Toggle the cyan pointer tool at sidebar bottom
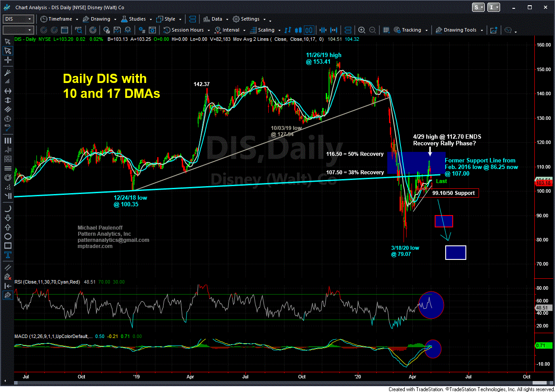This screenshot has height=392, width=555. [7, 295]
